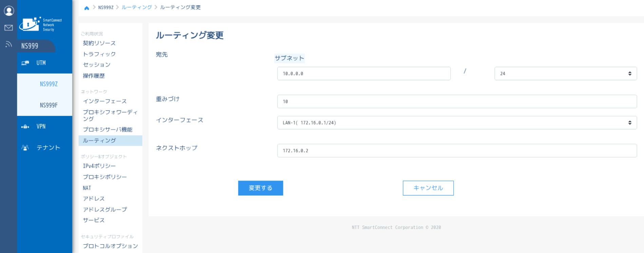Viewport: 644px width, 253px height.
Task: Open the mail envelope icon
Action: [x=8, y=28]
